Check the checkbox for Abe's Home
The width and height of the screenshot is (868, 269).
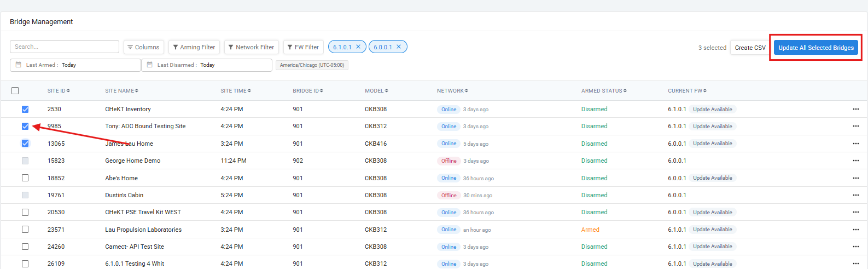click(x=25, y=178)
